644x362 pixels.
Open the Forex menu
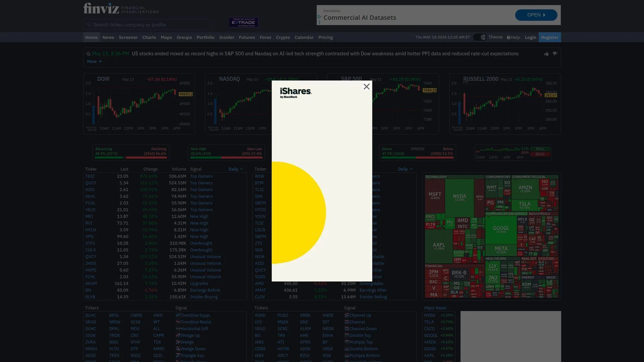[265, 37]
